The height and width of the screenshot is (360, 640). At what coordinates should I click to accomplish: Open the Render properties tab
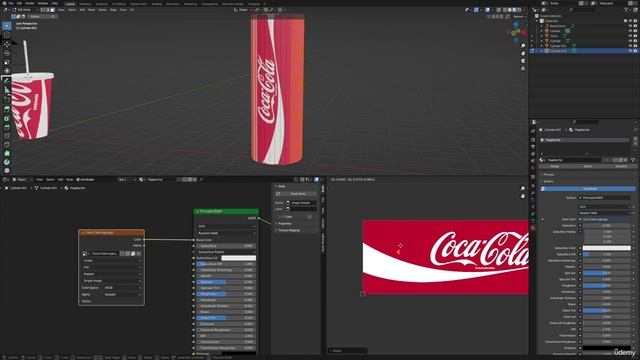(x=533, y=139)
